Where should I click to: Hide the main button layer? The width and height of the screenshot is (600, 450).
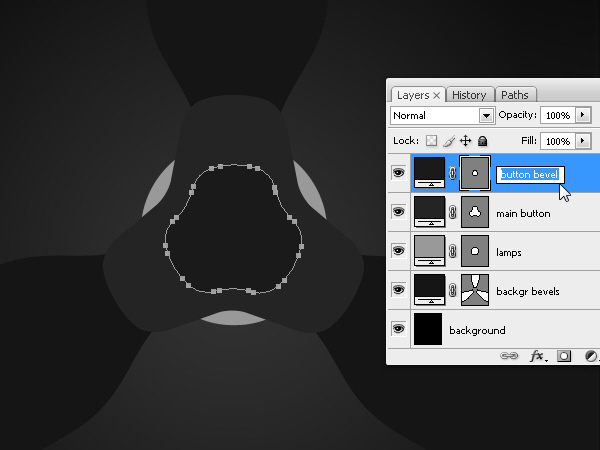[398, 212]
